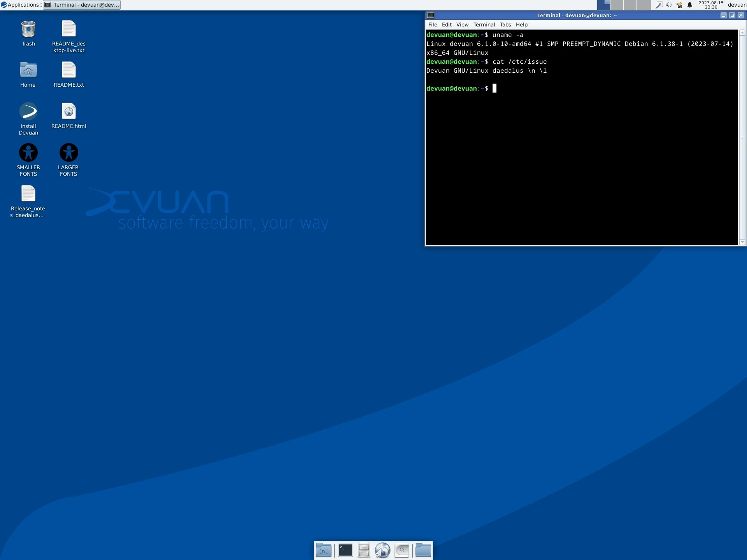Open the Trash on the desktop
The image size is (747, 560).
28,31
